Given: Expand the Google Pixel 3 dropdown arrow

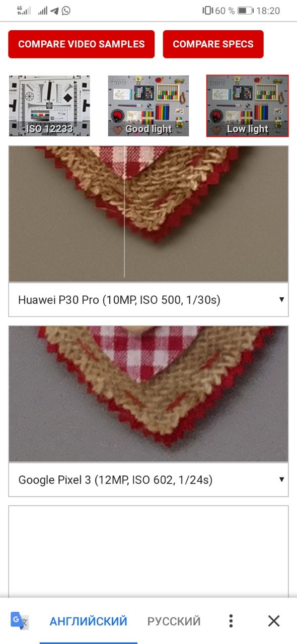Looking at the screenshot, I should (x=281, y=479).
